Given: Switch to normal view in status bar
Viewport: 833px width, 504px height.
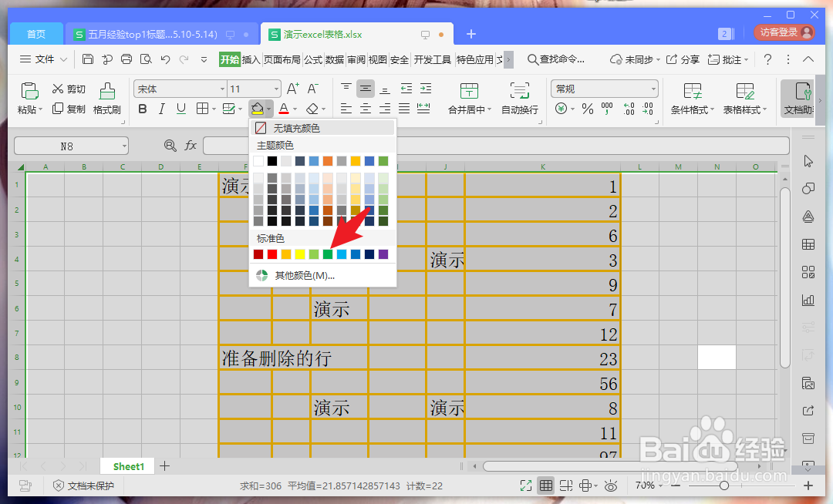Looking at the screenshot, I should click(x=545, y=486).
